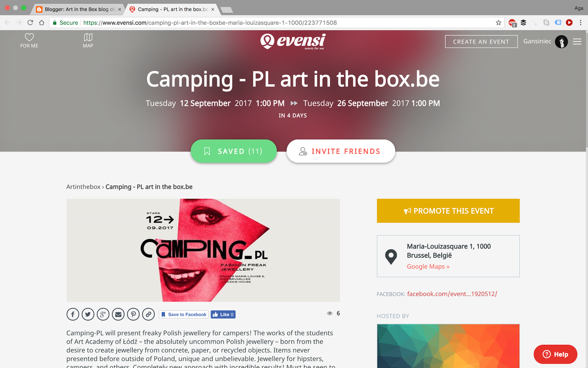Pin event with Pinterest icon
This screenshot has width=588, height=368.
point(133,314)
